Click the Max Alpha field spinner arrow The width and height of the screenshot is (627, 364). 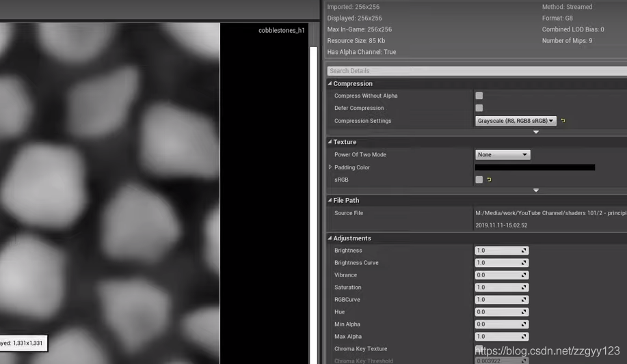tap(524, 337)
